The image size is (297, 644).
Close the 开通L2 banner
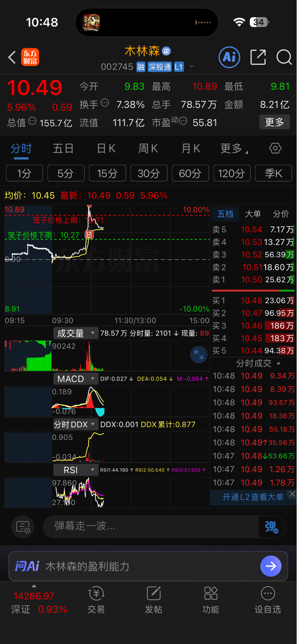(x=292, y=494)
